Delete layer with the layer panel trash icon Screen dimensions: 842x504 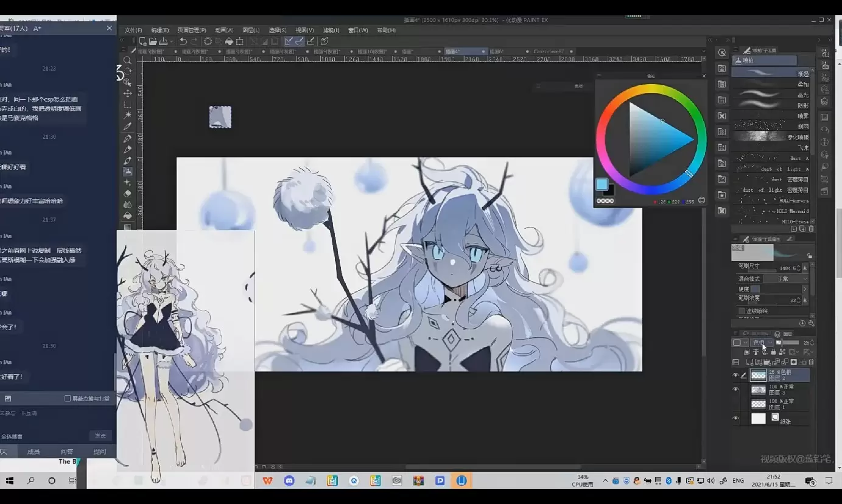811,362
